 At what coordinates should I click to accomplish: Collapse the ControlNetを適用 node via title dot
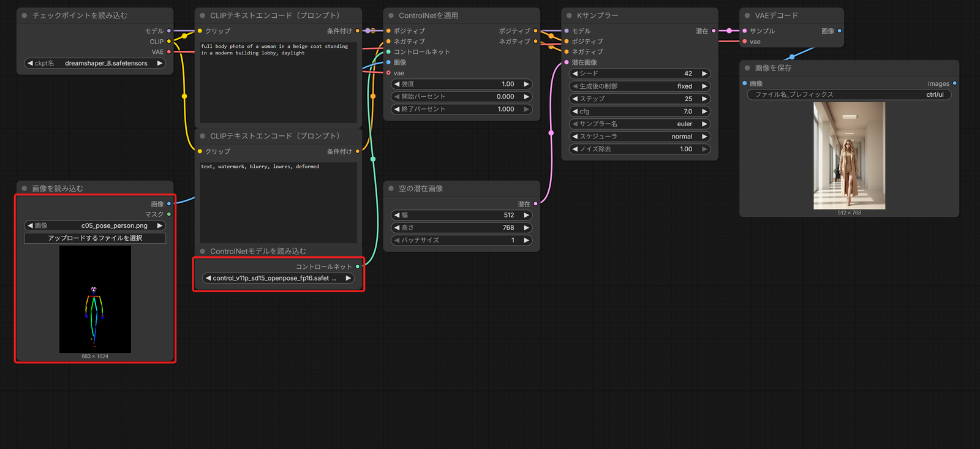[x=391, y=15]
